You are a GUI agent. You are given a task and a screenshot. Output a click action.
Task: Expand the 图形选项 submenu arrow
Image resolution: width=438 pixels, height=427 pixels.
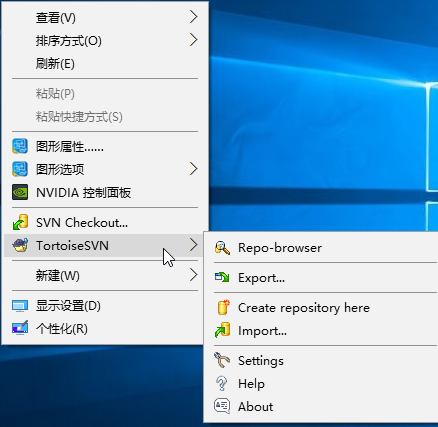(x=194, y=169)
